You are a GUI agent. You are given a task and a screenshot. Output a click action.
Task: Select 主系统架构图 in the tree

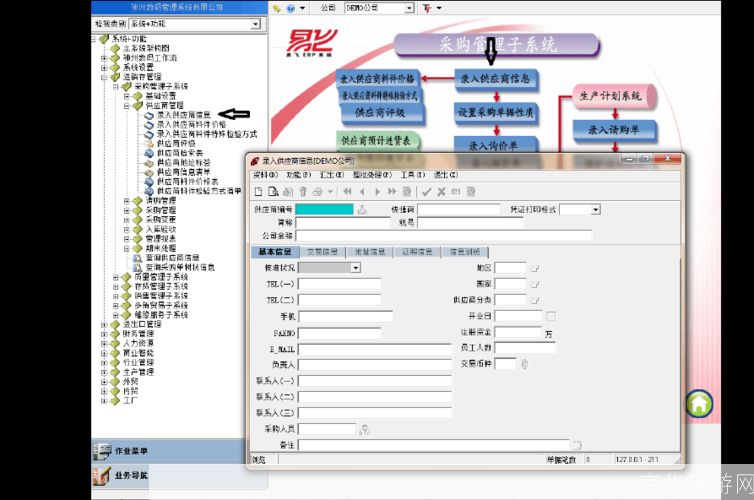click(146, 48)
